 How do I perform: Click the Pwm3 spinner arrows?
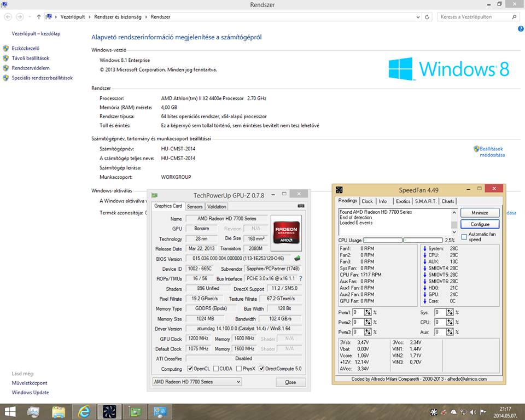[x=368, y=331]
